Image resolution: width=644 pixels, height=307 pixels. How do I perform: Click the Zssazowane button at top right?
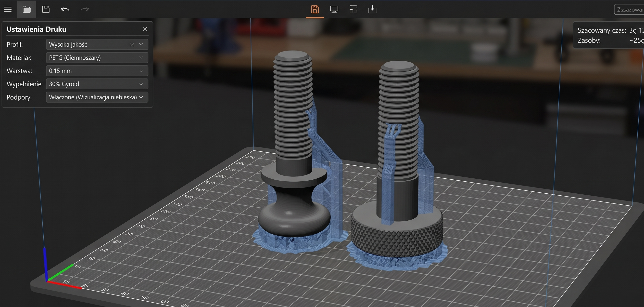[x=629, y=10]
